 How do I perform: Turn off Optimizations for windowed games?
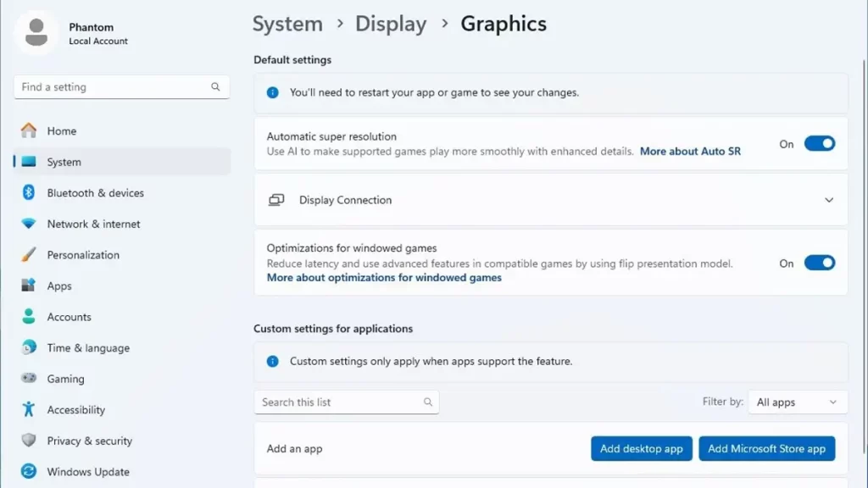[819, 263]
